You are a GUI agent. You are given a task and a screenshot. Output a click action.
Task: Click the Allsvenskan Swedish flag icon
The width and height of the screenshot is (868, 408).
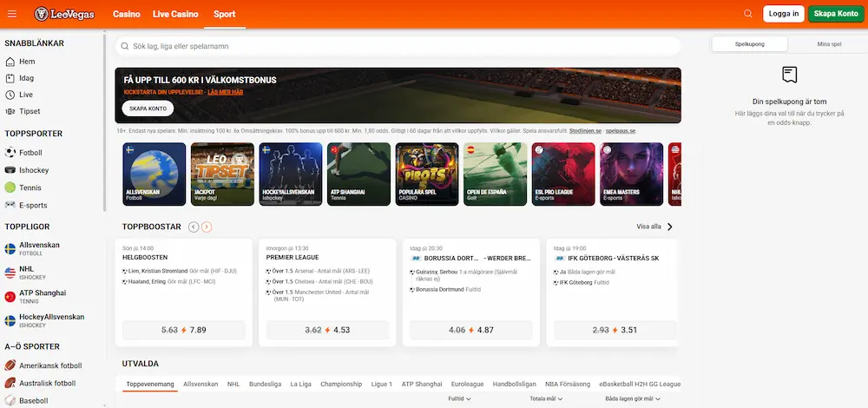click(10, 248)
